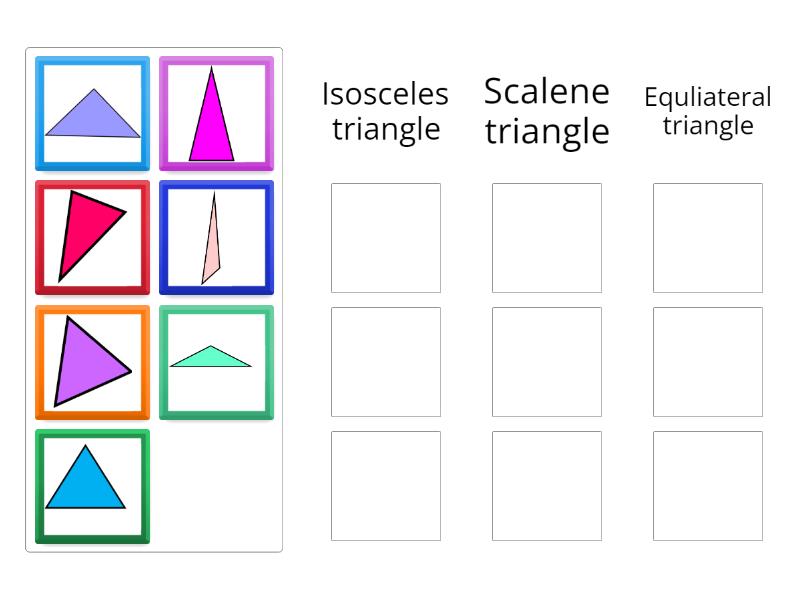This screenshot has width=800, height=600.
Task: Click the top box under Scalene triangle
Action: [547, 238]
